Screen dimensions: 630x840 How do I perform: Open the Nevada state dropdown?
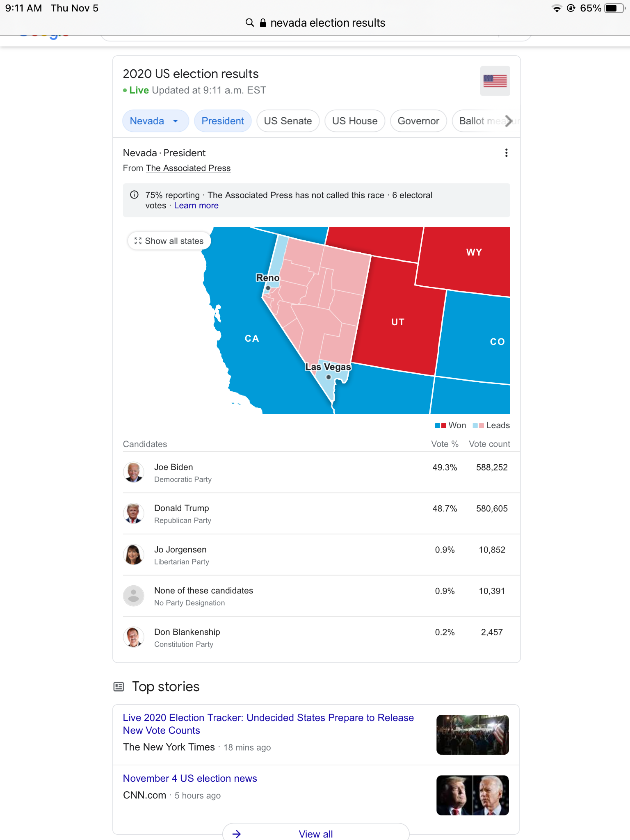coord(155,121)
